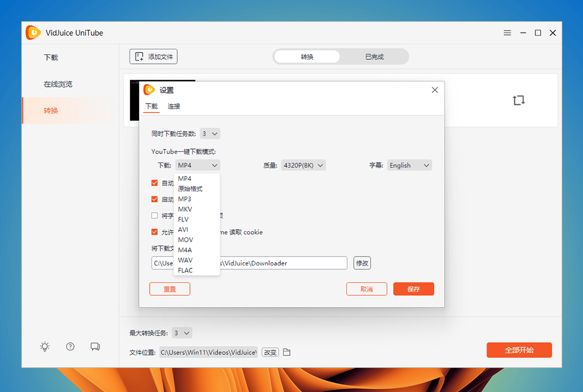This screenshot has height=392, width=583.
Task: Choose FLAC from the format list
Action: tap(197, 270)
